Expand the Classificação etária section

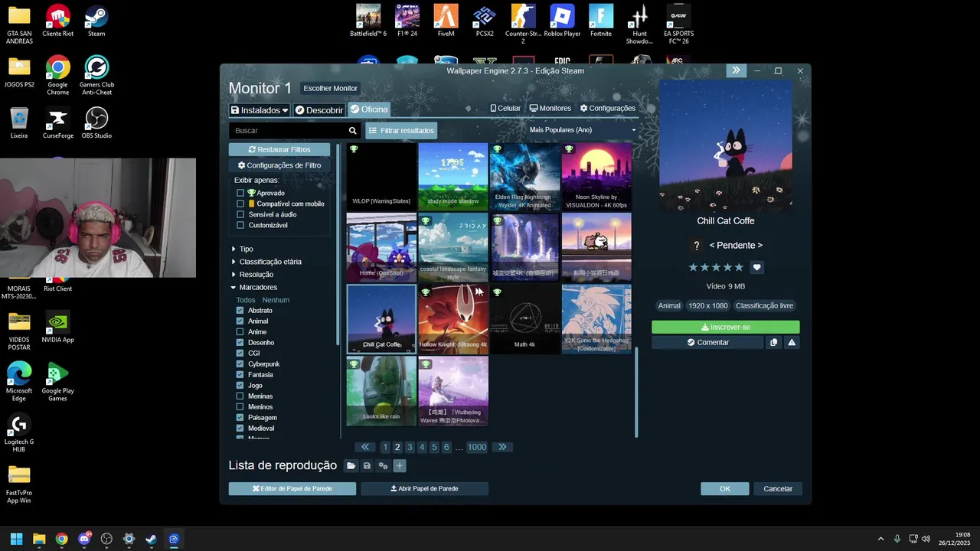tap(266, 262)
